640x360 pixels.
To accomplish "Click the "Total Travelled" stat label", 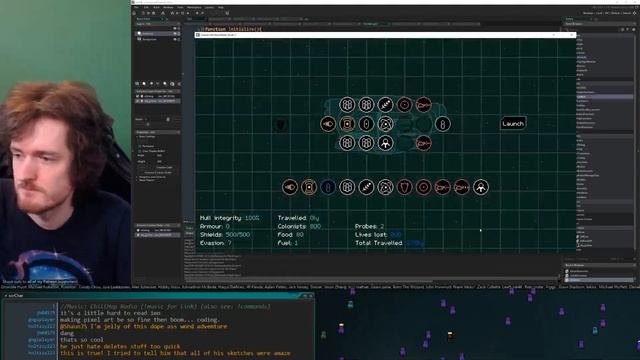I will coord(378,243).
